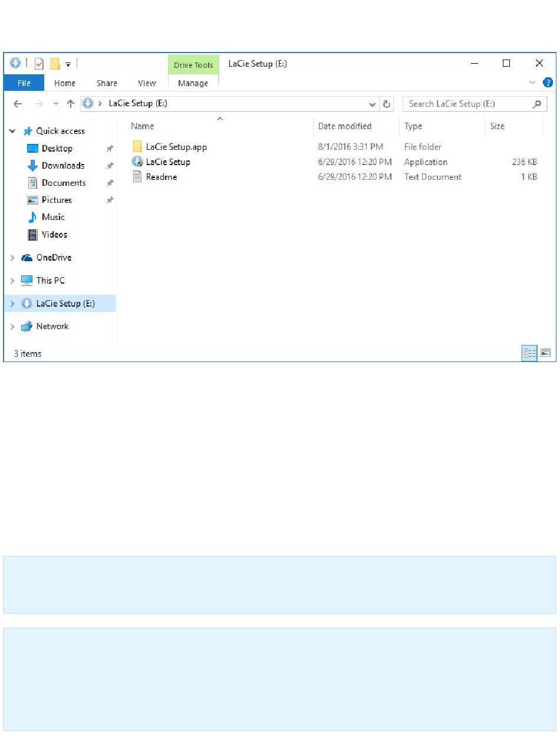This screenshot has width=560, height=743.
Task: Click the Text Document type cell
Action: (433, 177)
